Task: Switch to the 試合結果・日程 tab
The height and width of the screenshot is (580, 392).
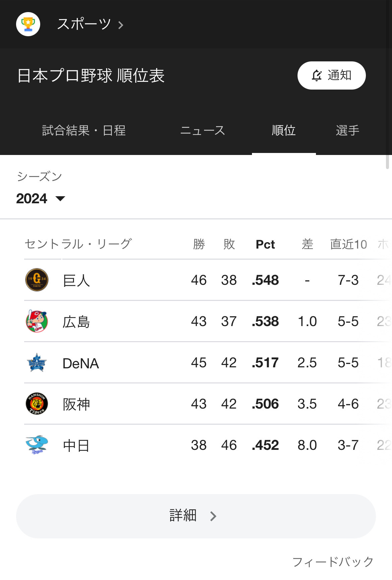Action: pyautogui.click(x=84, y=130)
